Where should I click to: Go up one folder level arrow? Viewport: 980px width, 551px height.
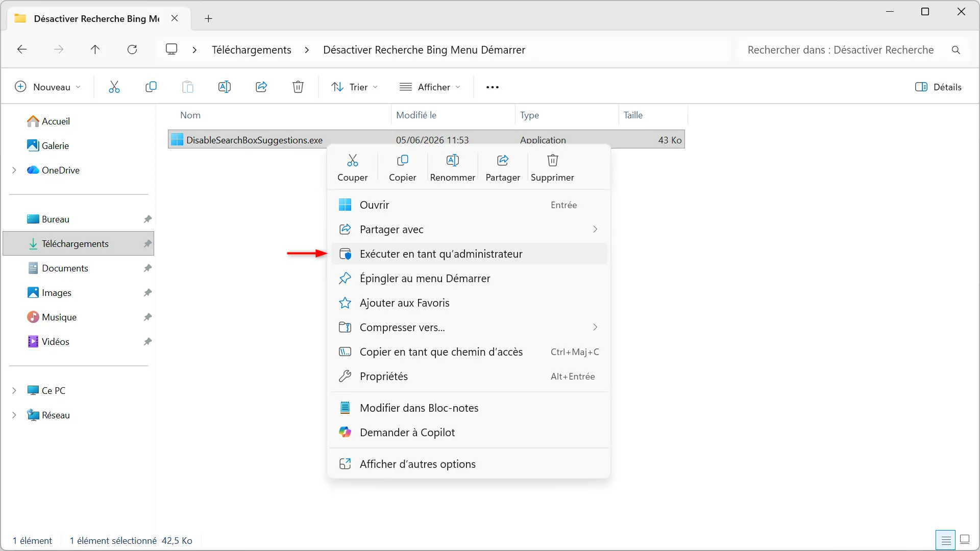95,49
